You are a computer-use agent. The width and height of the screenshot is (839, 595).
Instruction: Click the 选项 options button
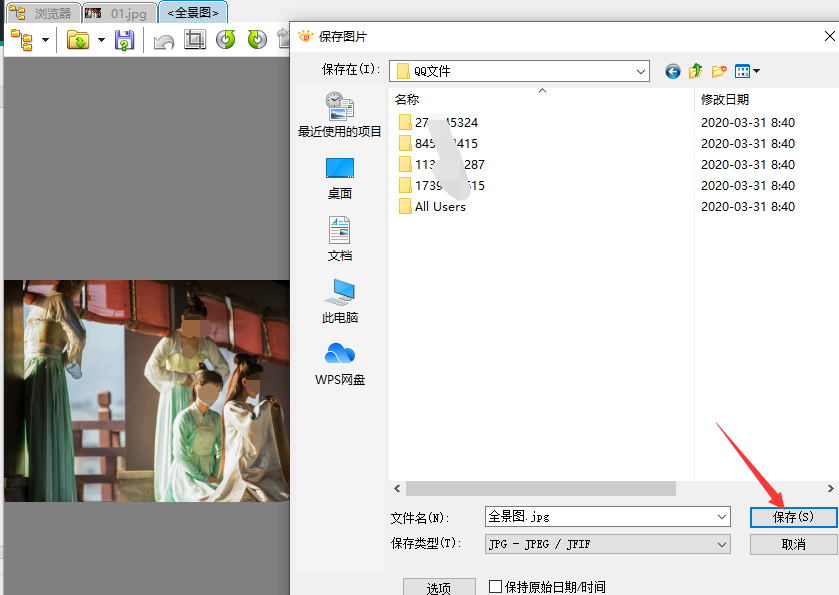point(439,587)
